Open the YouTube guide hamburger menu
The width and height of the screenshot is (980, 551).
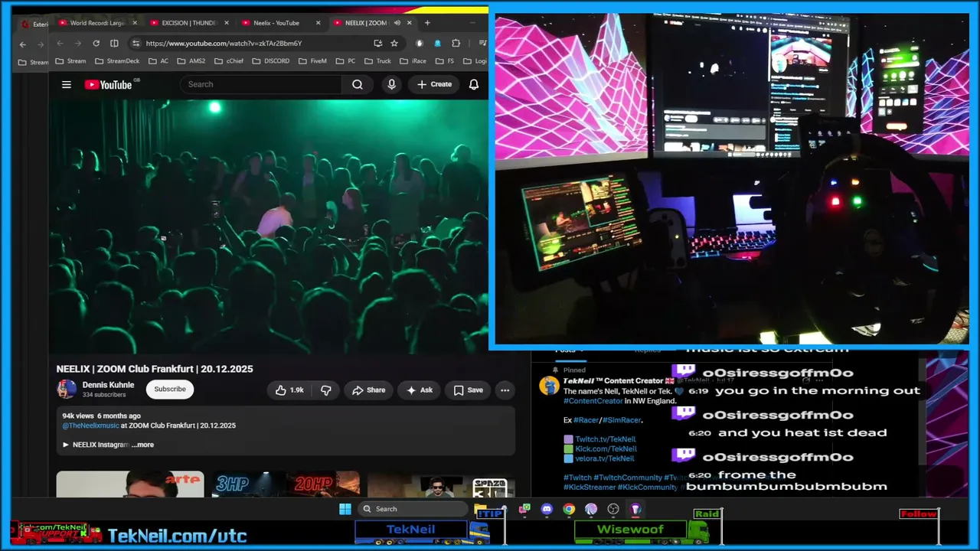coord(67,85)
